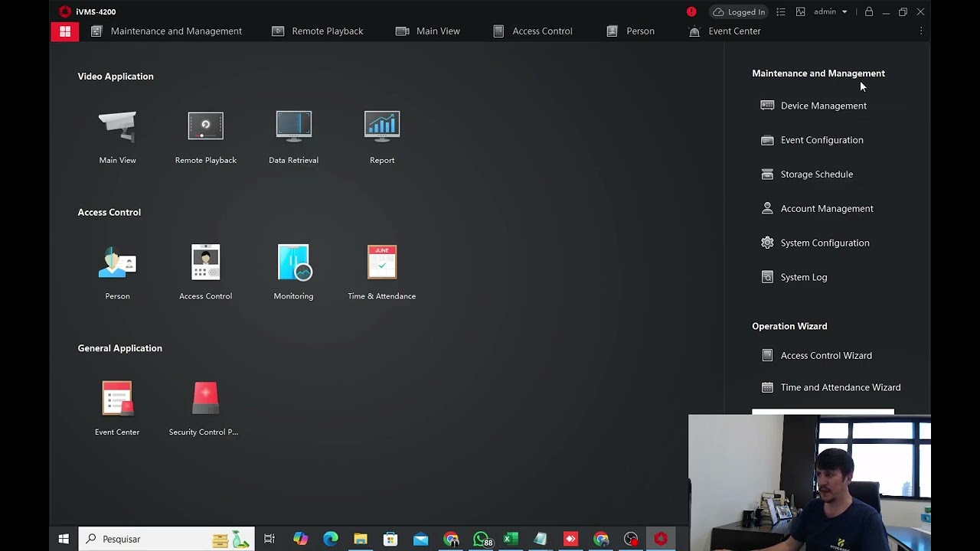Focus the Pesquisar taskbar search box
Viewport: 980px width, 551px height.
click(x=166, y=539)
